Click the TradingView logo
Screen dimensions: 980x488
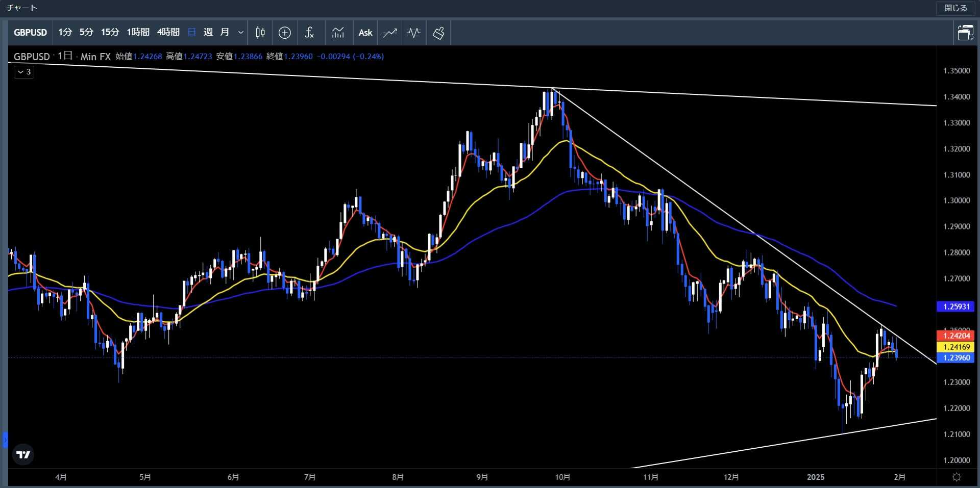(23, 454)
